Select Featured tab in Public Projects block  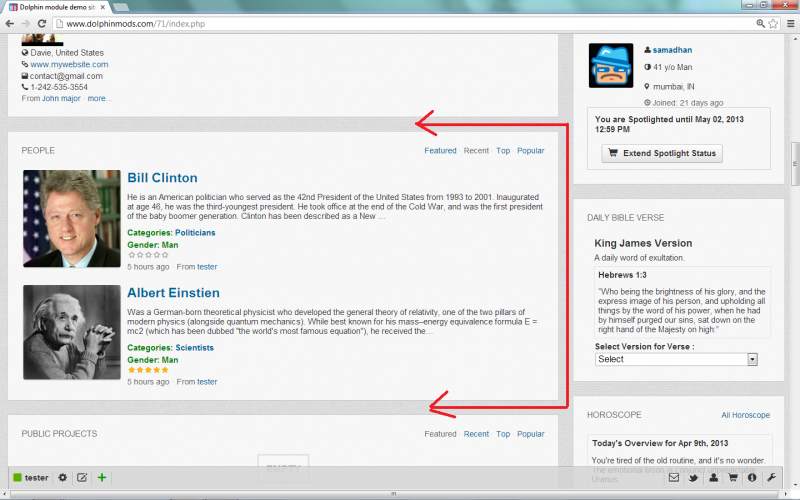(440, 434)
